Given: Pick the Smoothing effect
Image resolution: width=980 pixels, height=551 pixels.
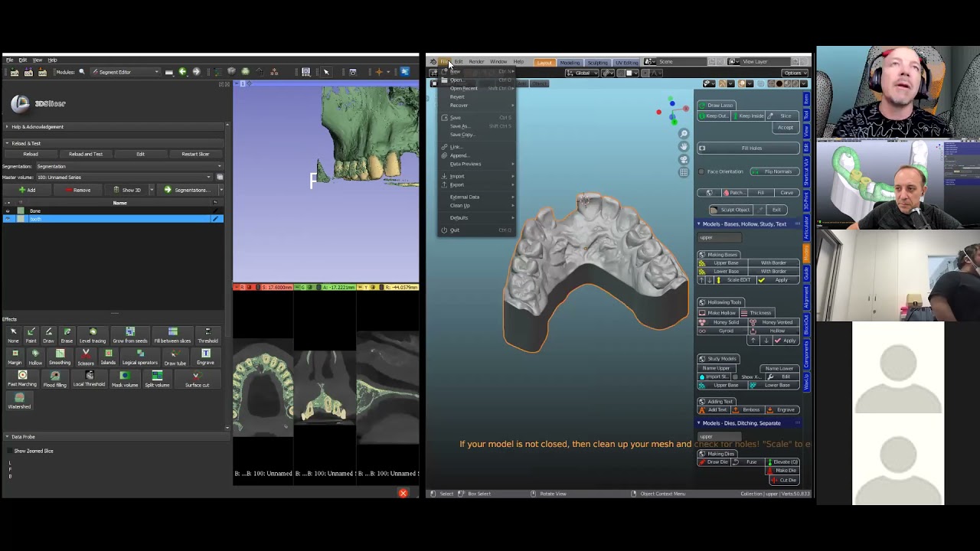Looking at the screenshot, I should click(x=60, y=357).
